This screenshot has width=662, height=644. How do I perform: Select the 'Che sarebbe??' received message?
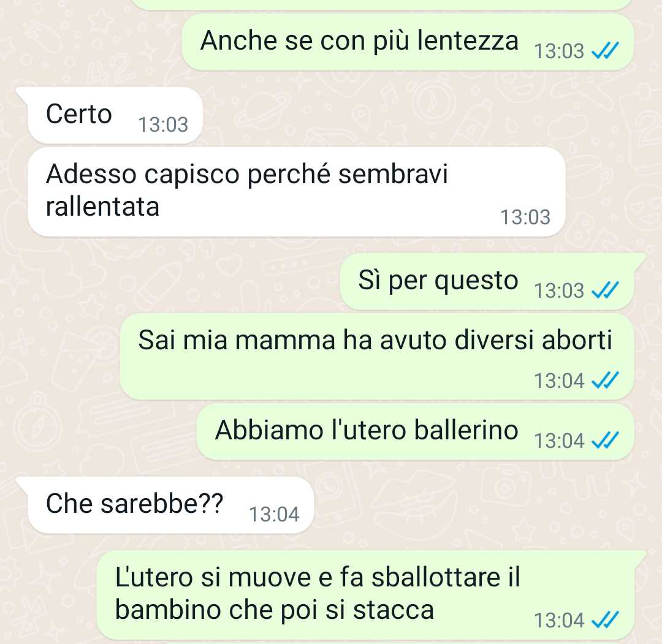click(170, 505)
